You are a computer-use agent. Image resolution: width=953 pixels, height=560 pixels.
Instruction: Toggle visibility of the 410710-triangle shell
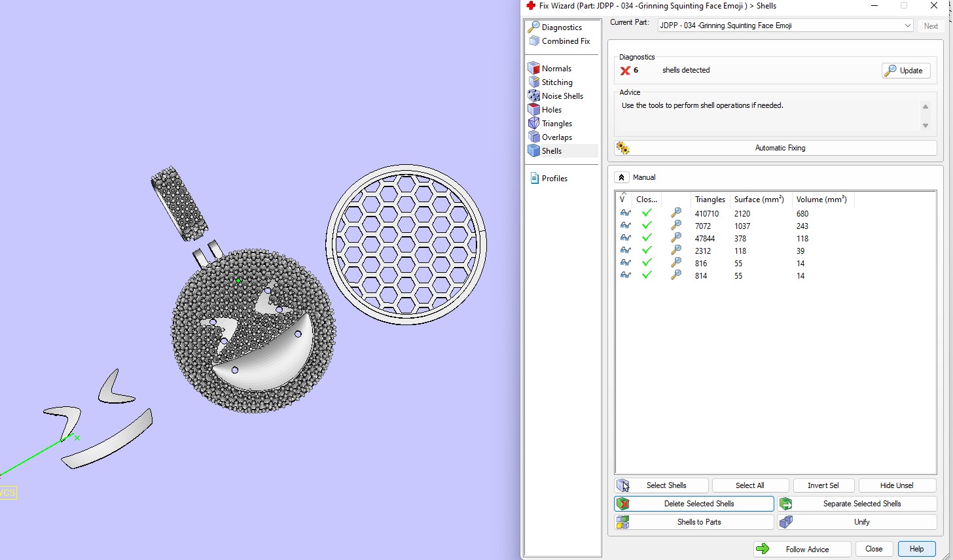(625, 213)
